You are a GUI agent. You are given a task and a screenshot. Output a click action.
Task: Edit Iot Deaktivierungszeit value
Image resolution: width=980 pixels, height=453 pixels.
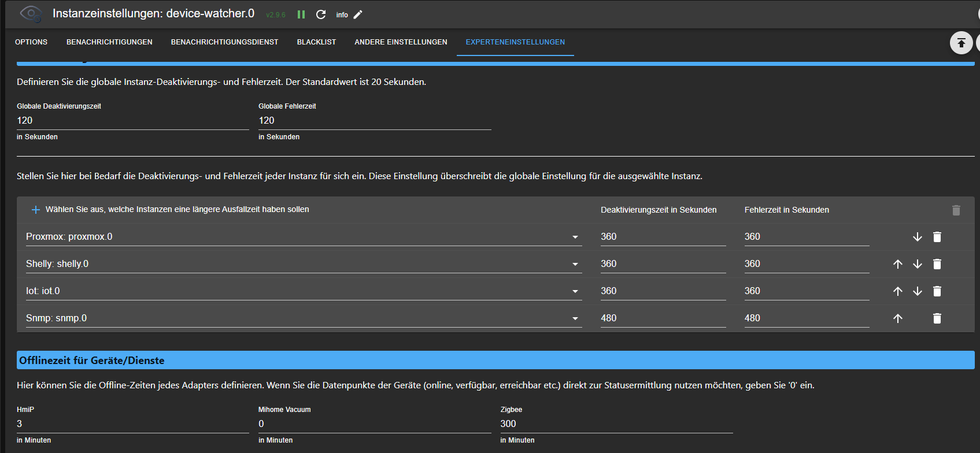663,291
